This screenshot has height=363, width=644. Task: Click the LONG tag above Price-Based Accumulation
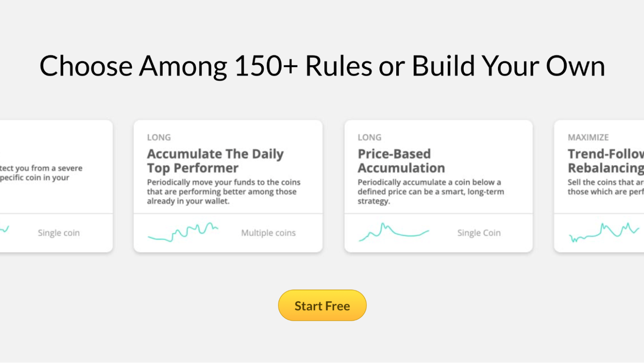click(369, 137)
